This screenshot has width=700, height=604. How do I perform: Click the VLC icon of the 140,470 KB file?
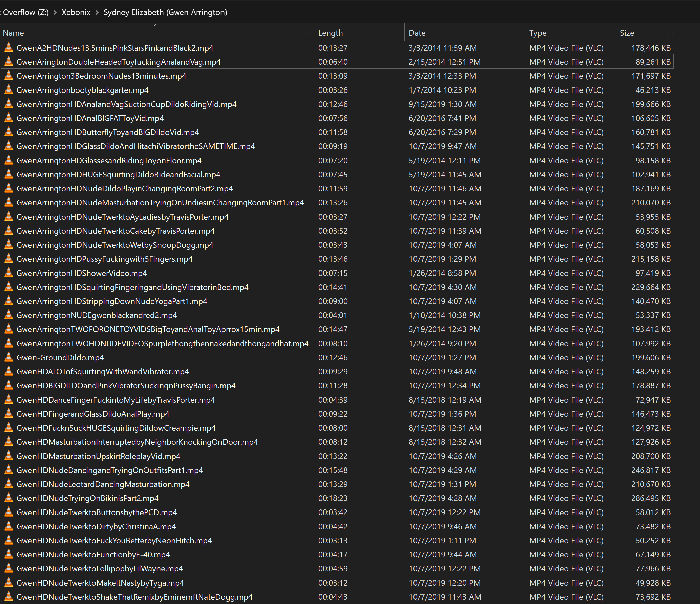(9, 301)
